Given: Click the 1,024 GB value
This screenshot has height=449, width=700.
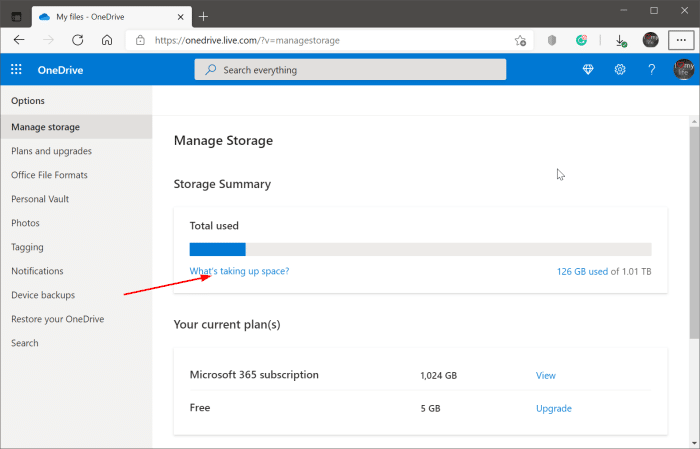Looking at the screenshot, I should (438, 376).
